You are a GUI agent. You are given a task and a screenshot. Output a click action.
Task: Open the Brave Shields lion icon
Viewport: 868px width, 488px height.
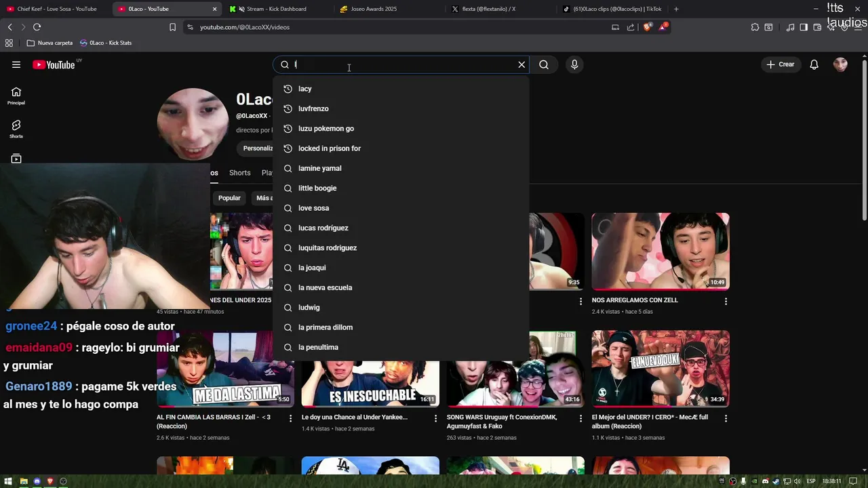coord(647,27)
